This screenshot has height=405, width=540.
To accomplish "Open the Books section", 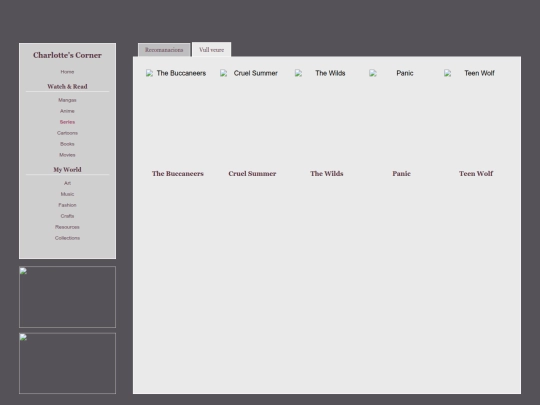I will pyautogui.click(x=67, y=144).
